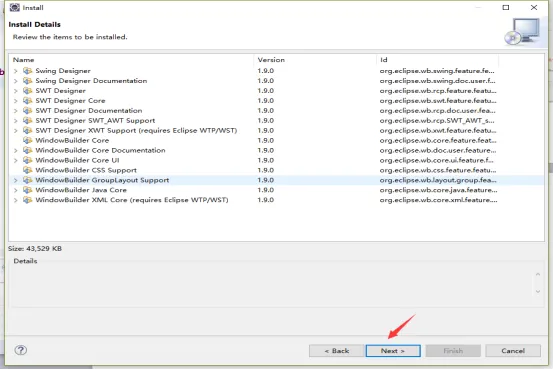Select the 'Swing Designer' name text
This screenshot has height=370, width=554.
(x=63, y=71)
